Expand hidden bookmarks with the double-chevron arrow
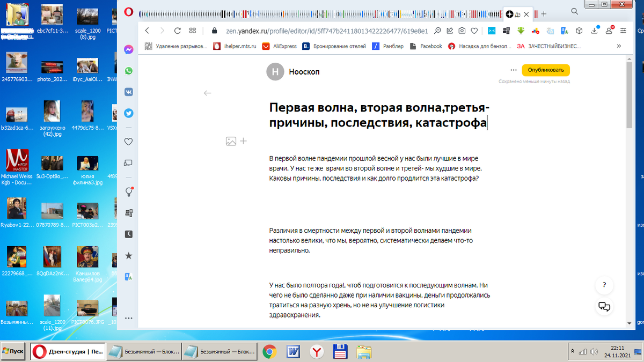The height and width of the screenshot is (362, 644). click(x=619, y=46)
